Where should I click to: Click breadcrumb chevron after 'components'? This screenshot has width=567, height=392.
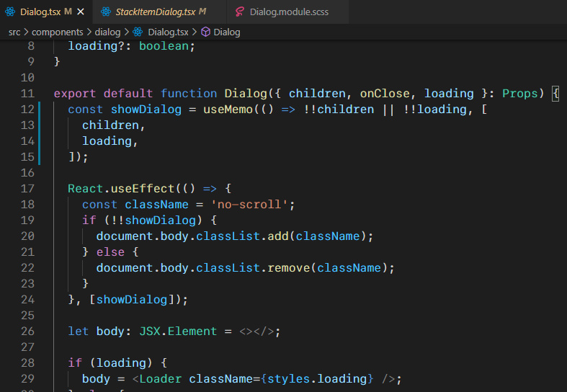coord(89,32)
